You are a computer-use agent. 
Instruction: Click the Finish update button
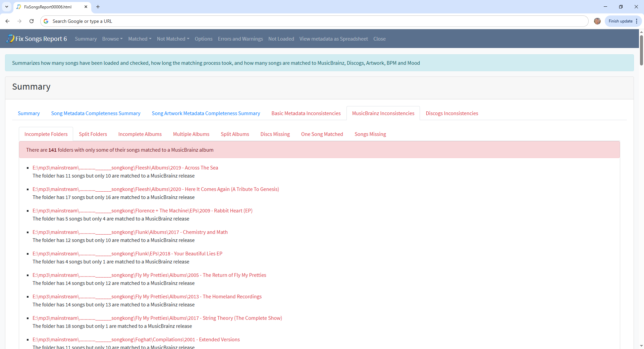(620, 21)
